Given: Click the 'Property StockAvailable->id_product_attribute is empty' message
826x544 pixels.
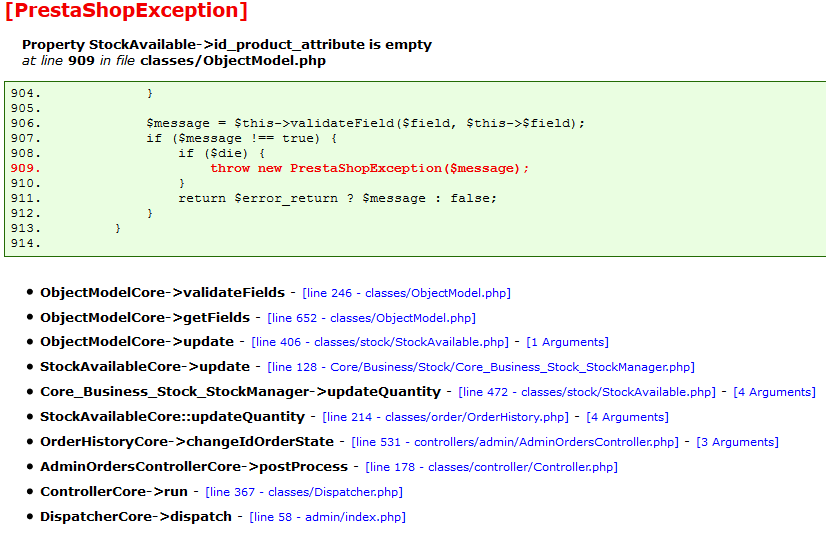Looking at the screenshot, I should click(227, 45).
